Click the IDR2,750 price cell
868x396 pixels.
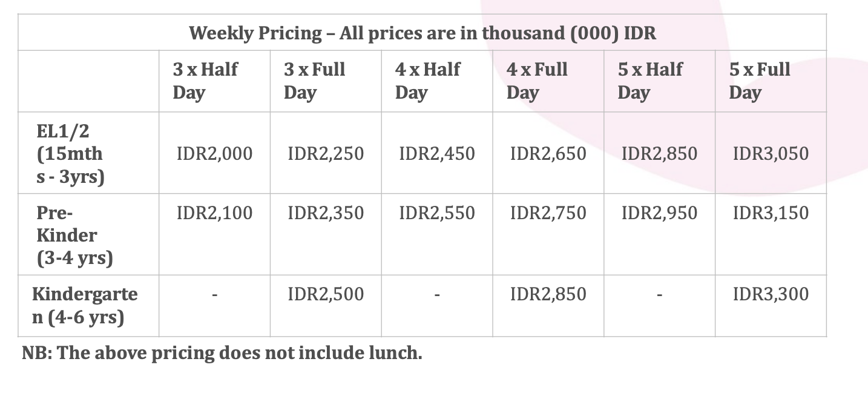click(548, 213)
